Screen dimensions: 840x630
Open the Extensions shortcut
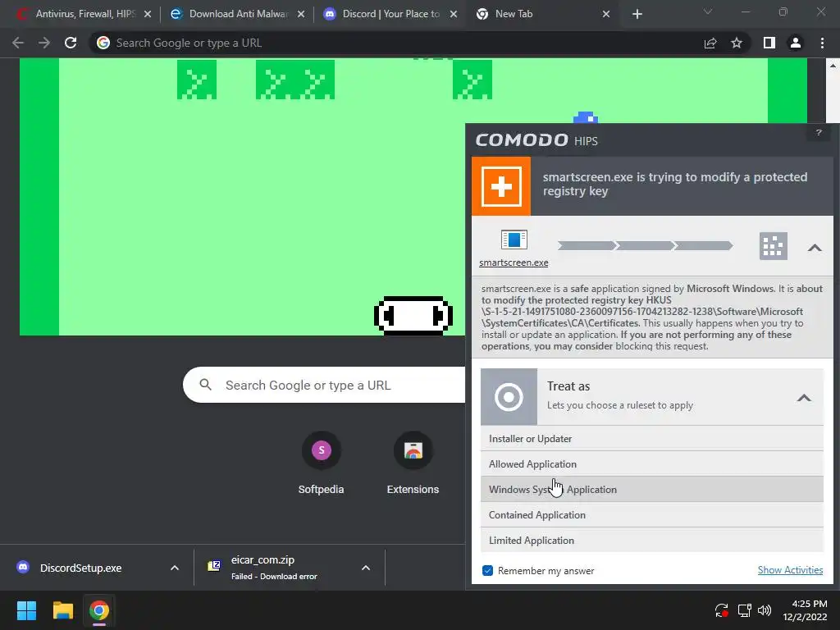point(413,464)
